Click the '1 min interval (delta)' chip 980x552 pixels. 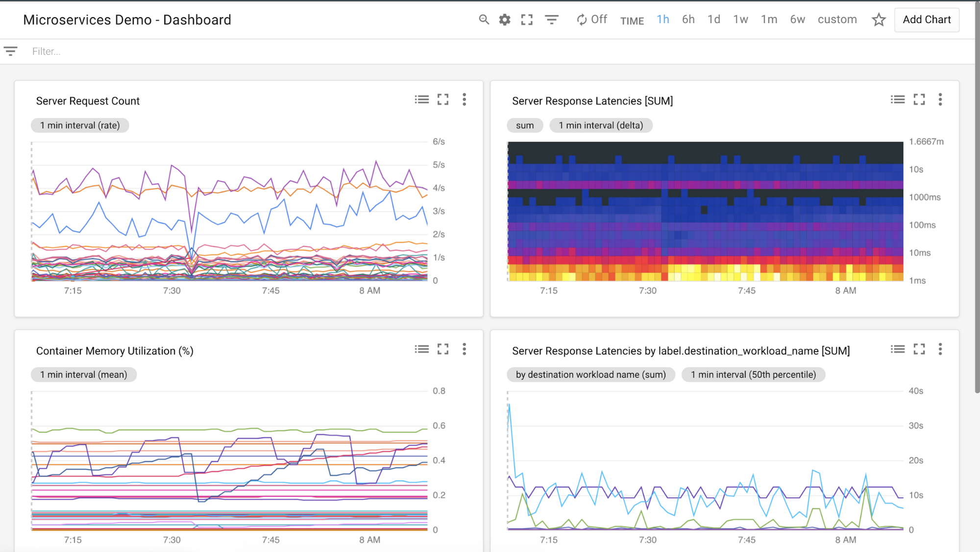tap(601, 125)
